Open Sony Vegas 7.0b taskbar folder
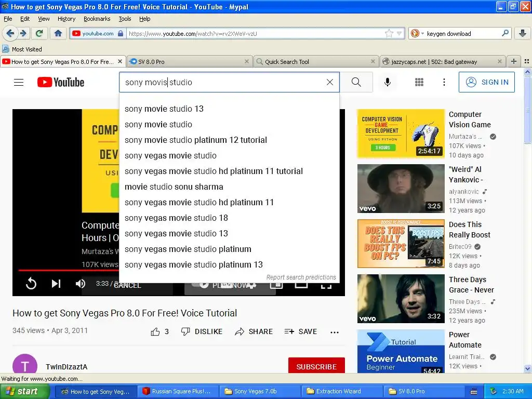 pos(260,391)
